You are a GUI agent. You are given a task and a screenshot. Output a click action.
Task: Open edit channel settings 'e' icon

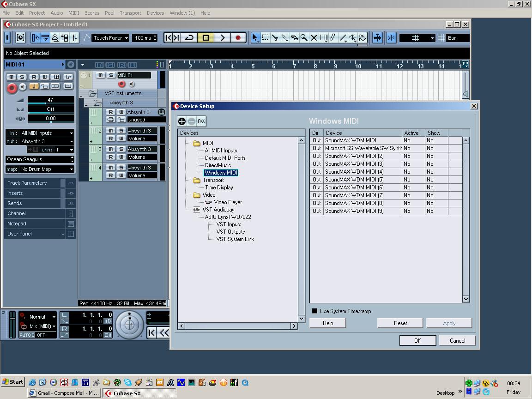71,65
